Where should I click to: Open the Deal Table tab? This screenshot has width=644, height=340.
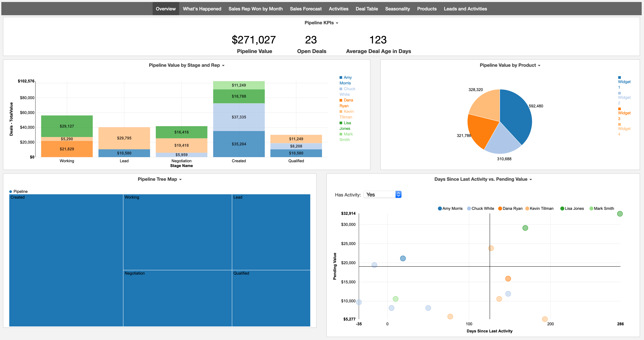coord(366,8)
